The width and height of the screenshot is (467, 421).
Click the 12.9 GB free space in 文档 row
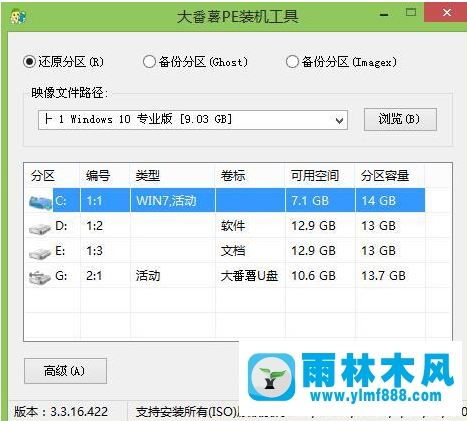[x=313, y=251]
